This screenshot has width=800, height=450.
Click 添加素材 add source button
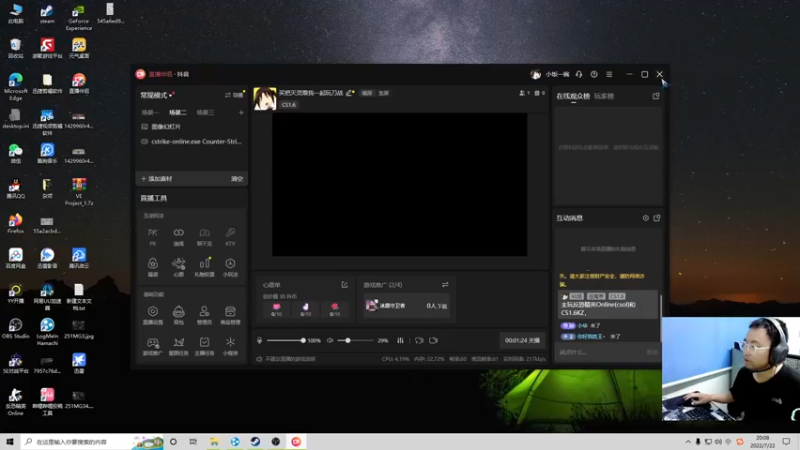click(x=157, y=179)
